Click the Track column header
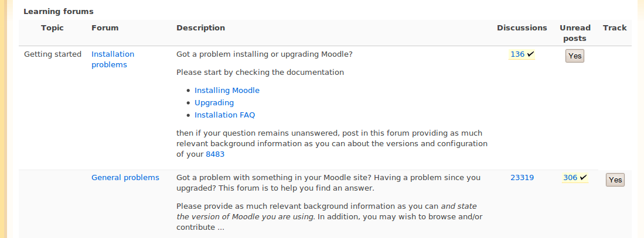Viewport: 644px width, 238px height. (x=615, y=28)
